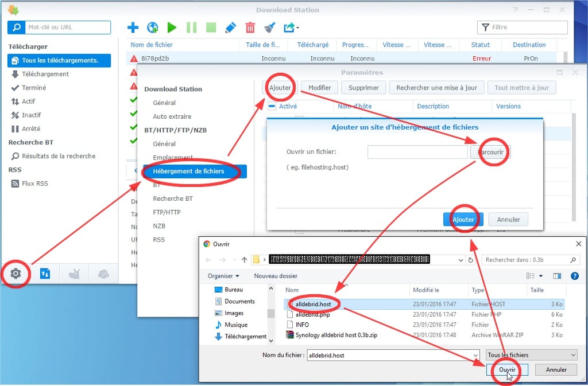Click the Supprimer button
The height and width of the screenshot is (386, 588).
(363, 88)
